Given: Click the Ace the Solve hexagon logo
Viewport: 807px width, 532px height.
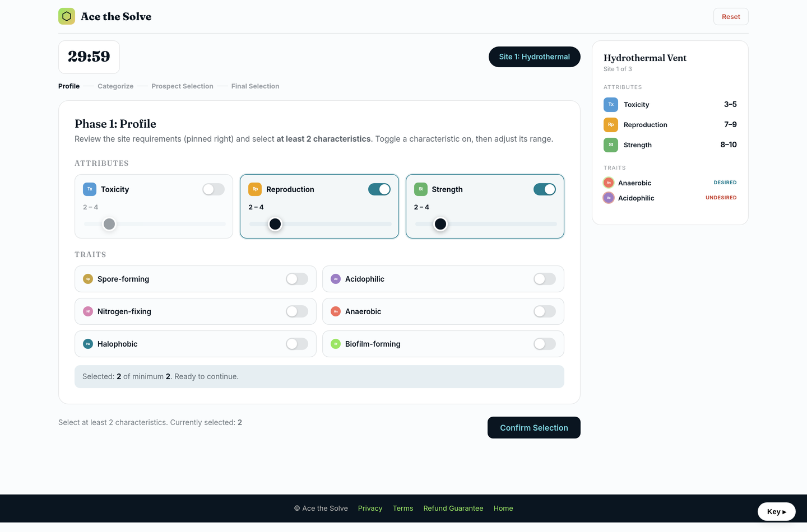Looking at the screenshot, I should pyautogui.click(x=67, y=16).
